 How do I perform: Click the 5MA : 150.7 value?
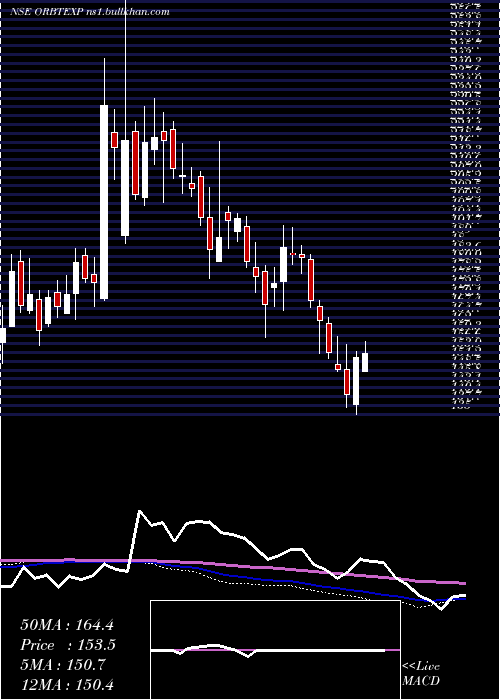pyautogui.click(x=63, y=665)
